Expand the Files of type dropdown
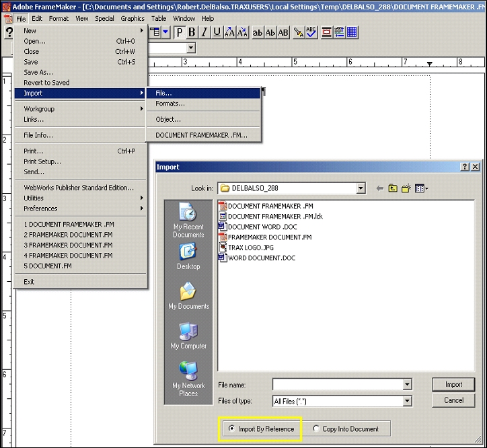This screenshot has width=487, height=448. click(x=407, y=401)
